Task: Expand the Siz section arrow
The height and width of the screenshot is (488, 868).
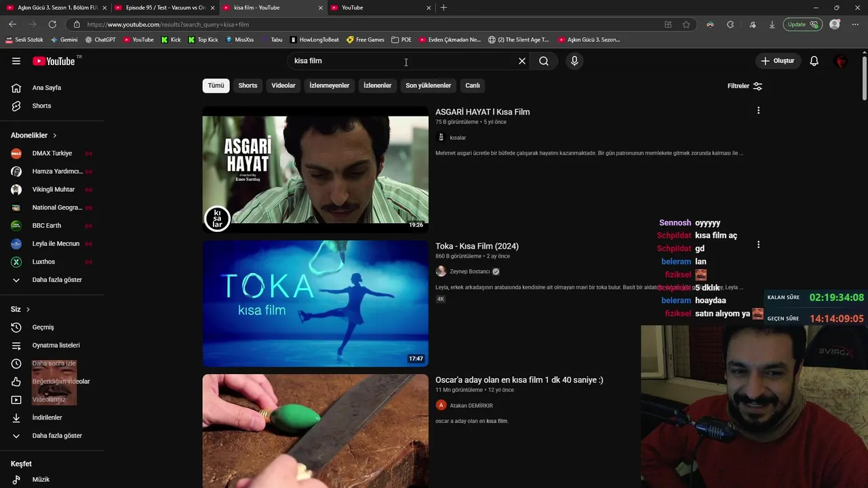Action: click(x=28, y=310)
